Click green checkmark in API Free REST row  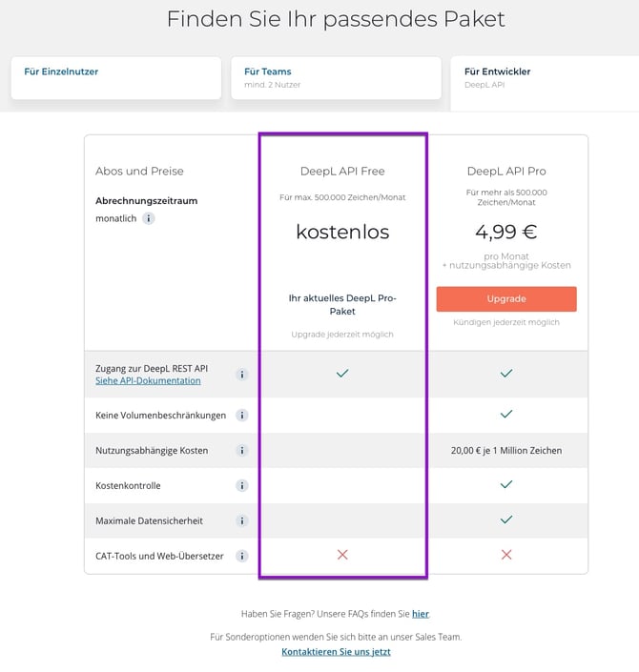click(x=342, y=373)
